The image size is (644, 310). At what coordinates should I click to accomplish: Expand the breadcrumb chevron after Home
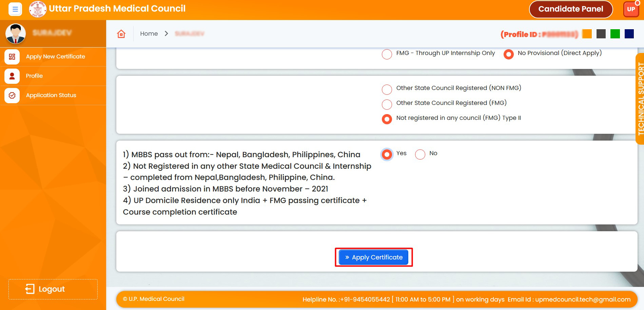pos(166,34)
